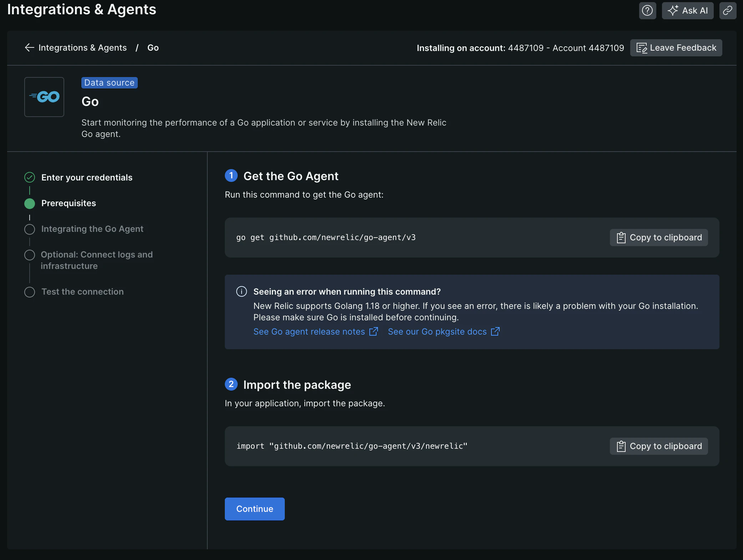Click the Continue button
The image size is (743, 560).
(255, 509)
